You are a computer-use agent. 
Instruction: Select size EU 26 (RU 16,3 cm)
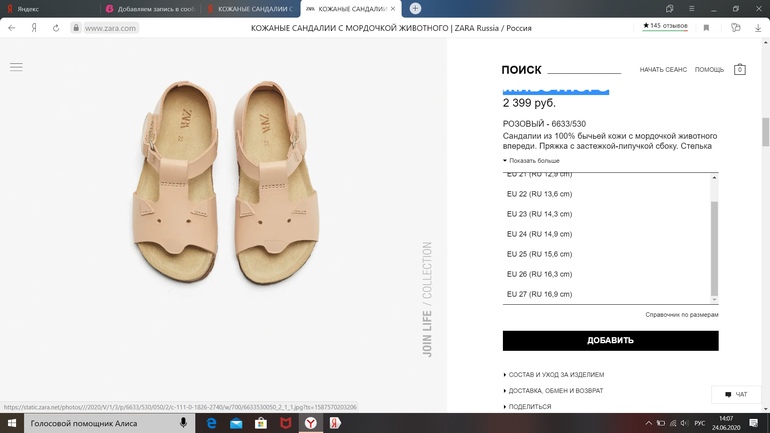point(539,274)
